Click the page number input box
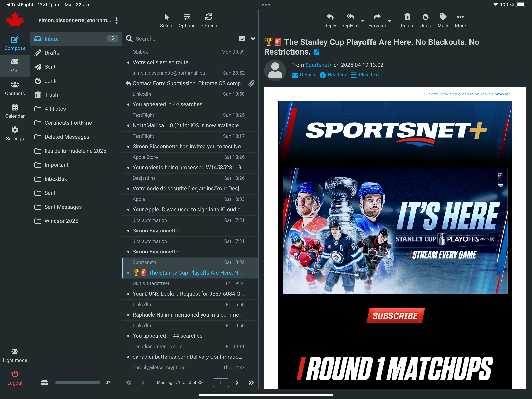This screenshot has height=399, width=532. tap(221, 383)
